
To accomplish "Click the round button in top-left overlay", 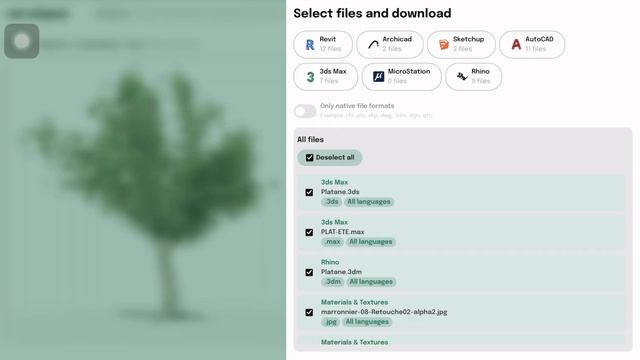I will pos(22,41).
